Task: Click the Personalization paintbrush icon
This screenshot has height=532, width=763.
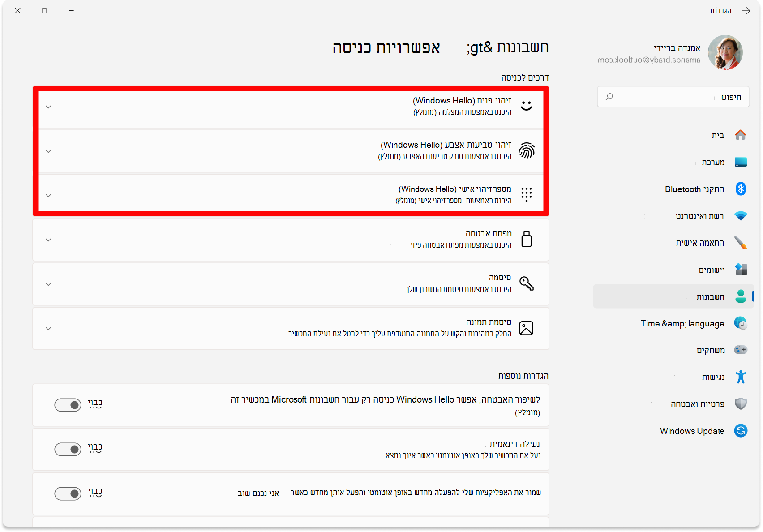Action: coord(741,242)
